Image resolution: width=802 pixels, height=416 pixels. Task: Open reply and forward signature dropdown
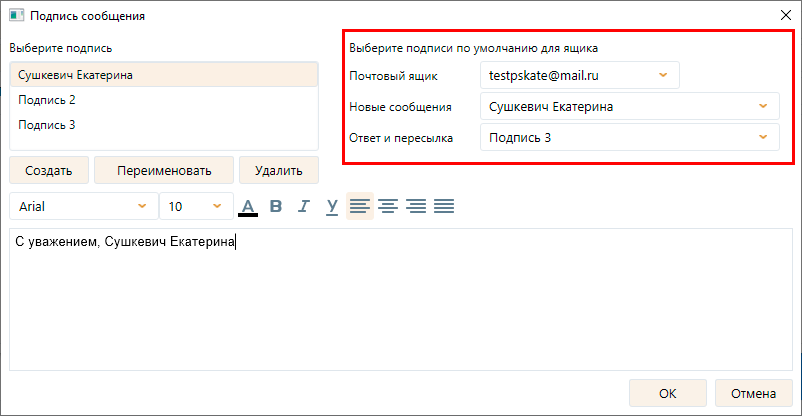pos(629,137)
